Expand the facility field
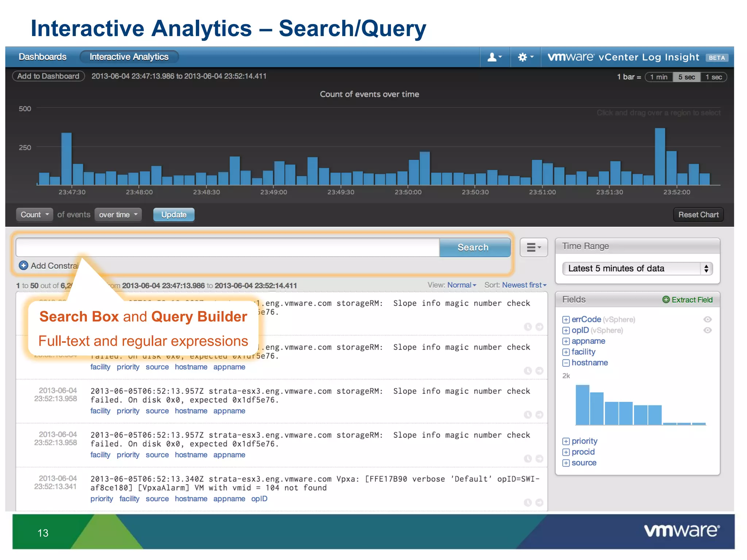 tap(566, 352)
